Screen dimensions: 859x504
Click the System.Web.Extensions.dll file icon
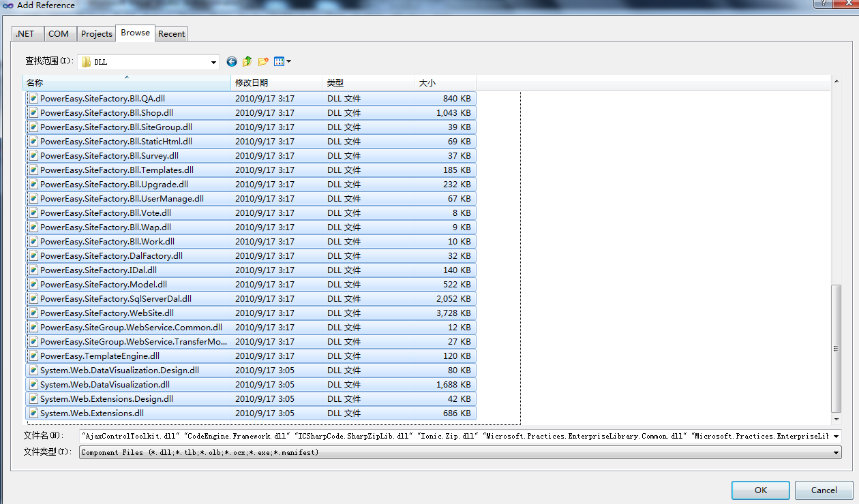tap(33, 413)
